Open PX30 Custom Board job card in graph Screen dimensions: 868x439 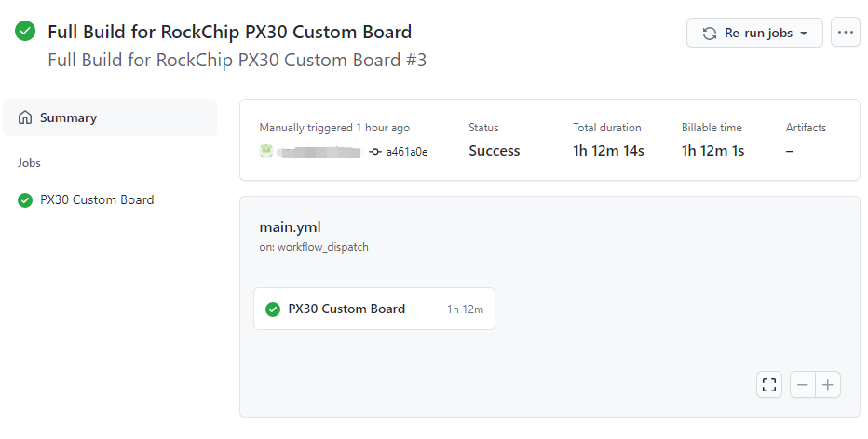374,309
